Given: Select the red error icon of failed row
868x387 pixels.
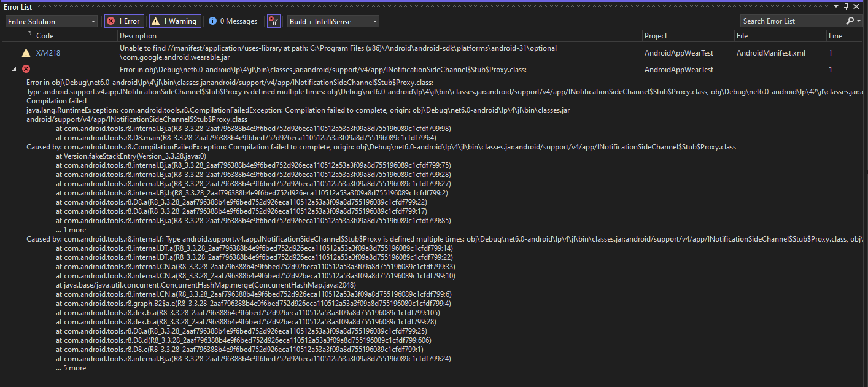Looking at the screenshot, I should pos(26,69).
